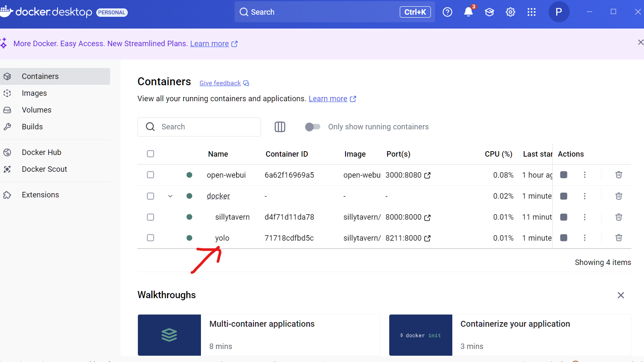644x362 pixels.
Task: Click the manage columns icon beside search
Action: pos(280,127)
